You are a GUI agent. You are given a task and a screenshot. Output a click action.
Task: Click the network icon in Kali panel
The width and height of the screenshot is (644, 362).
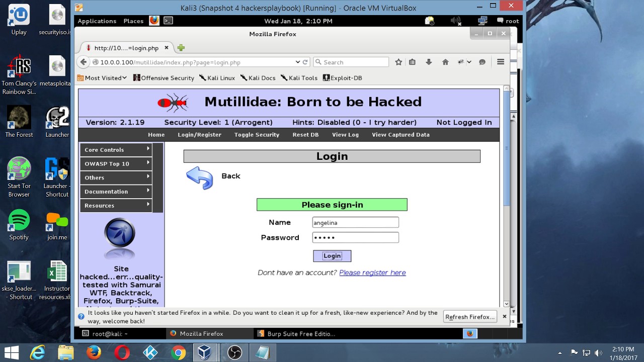(482, 21)
